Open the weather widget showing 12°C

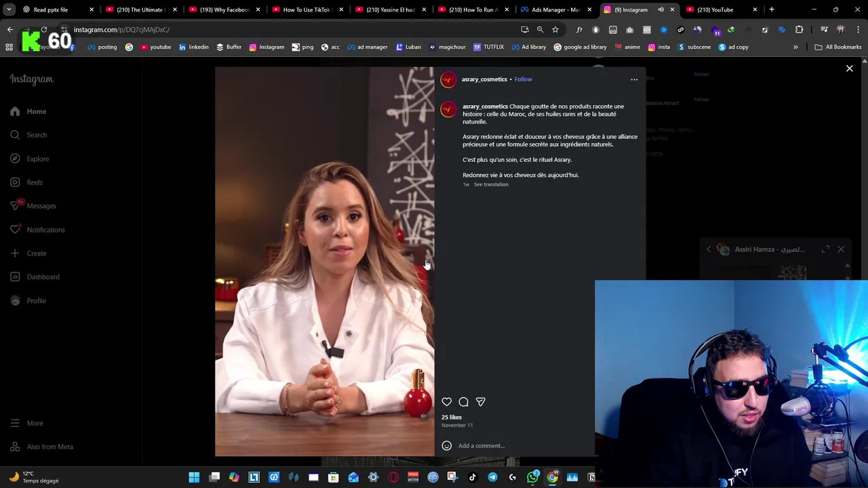click(34, 477)
